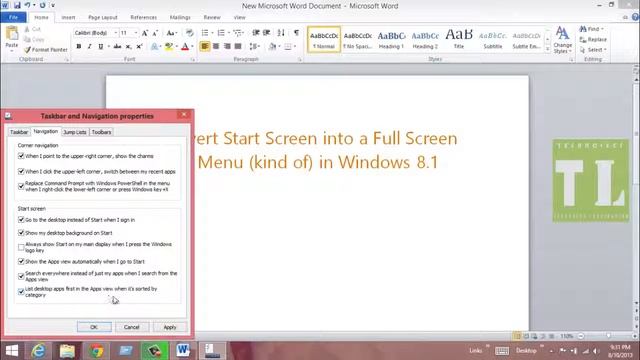Open the font size dropdown
The image size is (640, 360).
click(136, 33)
